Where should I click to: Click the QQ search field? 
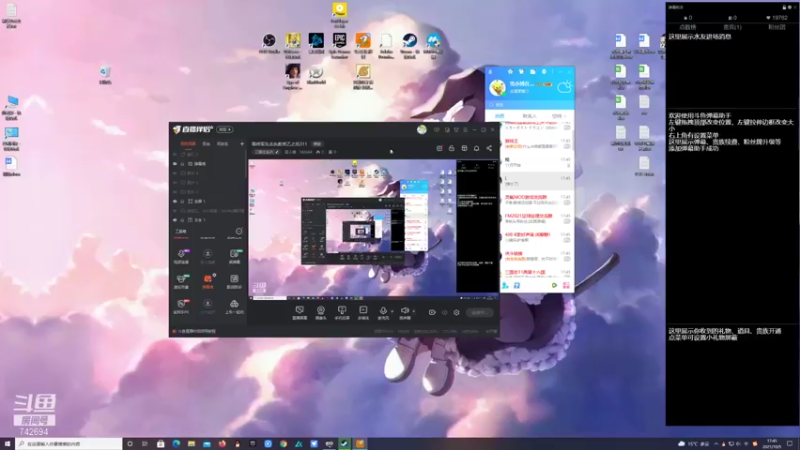pyautogui.click(x=530, y=105)
